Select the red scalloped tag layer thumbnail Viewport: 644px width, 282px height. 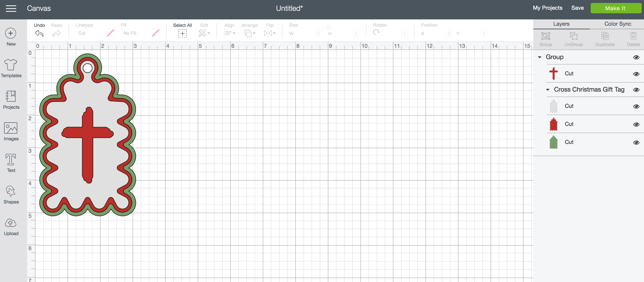click(553, 124)
